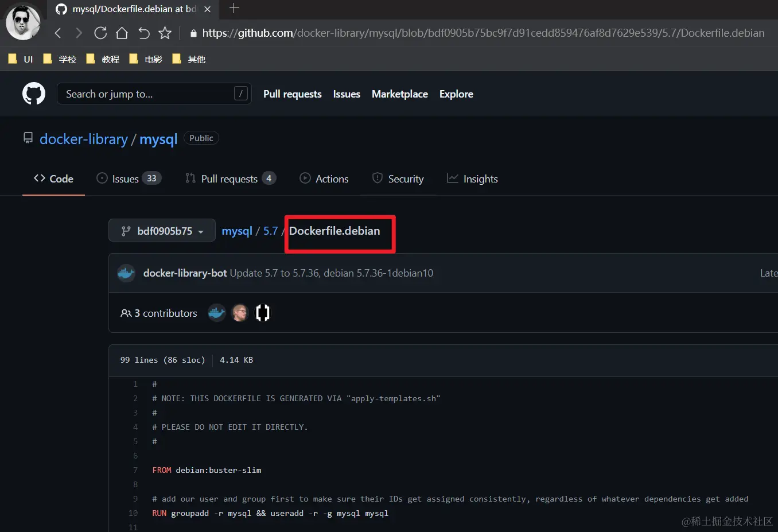Select the Security repository tab
The width and height of the screenshot is (778, 532).
coord(398,178)
